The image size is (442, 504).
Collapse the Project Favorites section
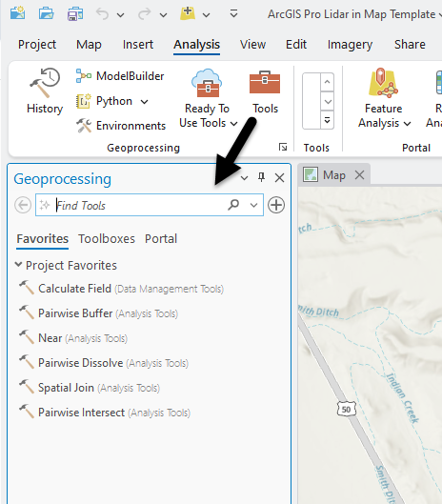coord(19,265)
